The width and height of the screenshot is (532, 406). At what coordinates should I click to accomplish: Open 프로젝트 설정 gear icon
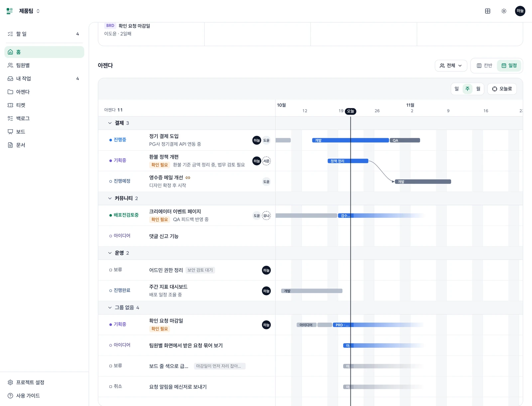click(10, 382)
